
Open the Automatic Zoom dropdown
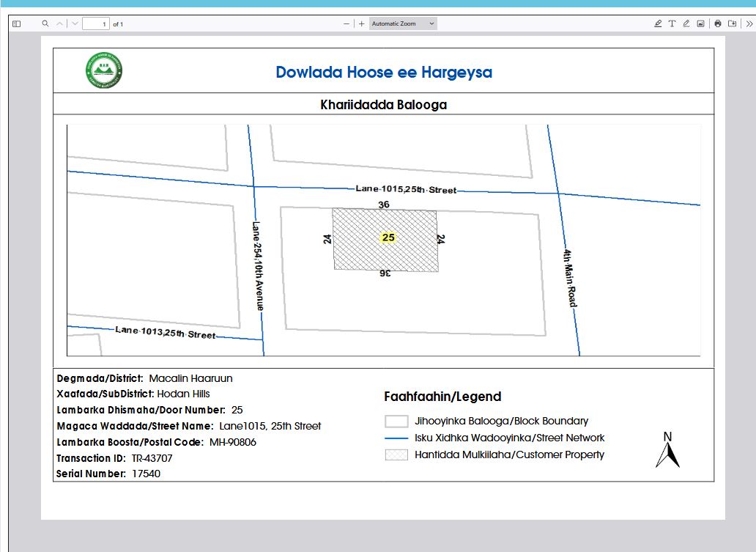[403, 23]
